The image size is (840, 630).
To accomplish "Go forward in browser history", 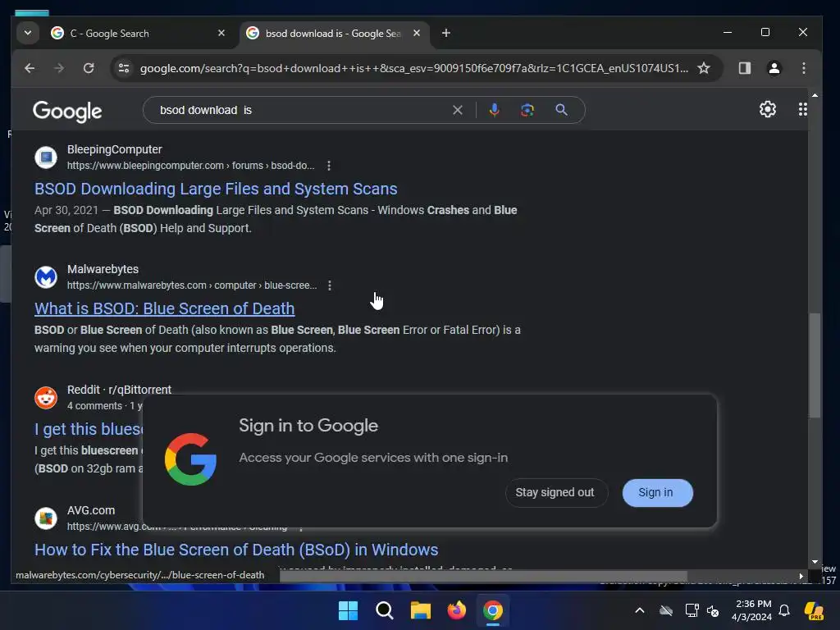I will pyautogui.click(x=59, y=68).
